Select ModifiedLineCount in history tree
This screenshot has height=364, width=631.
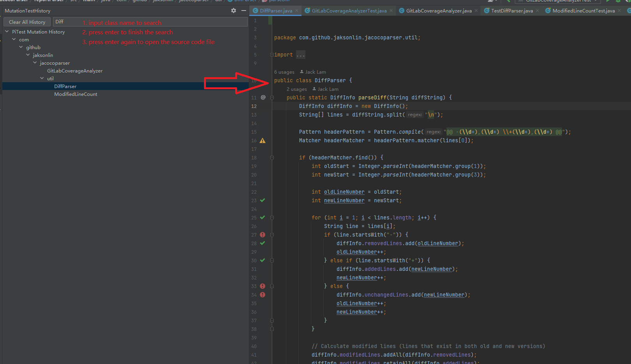76,94
